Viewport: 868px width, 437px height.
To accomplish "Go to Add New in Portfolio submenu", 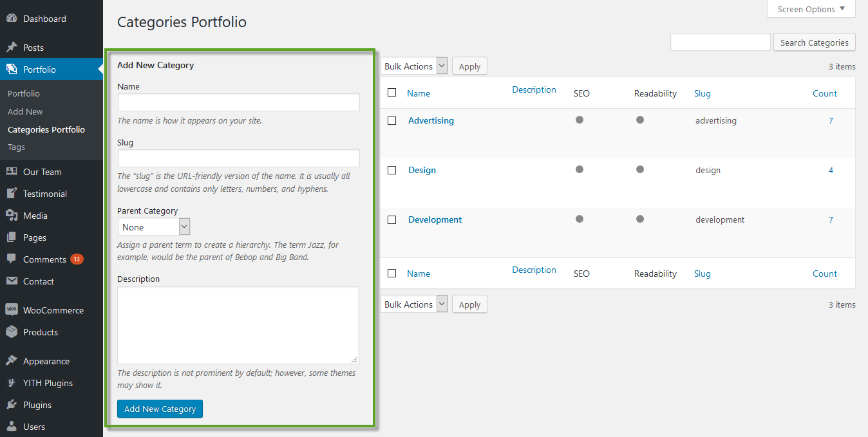I will [25, 111].
